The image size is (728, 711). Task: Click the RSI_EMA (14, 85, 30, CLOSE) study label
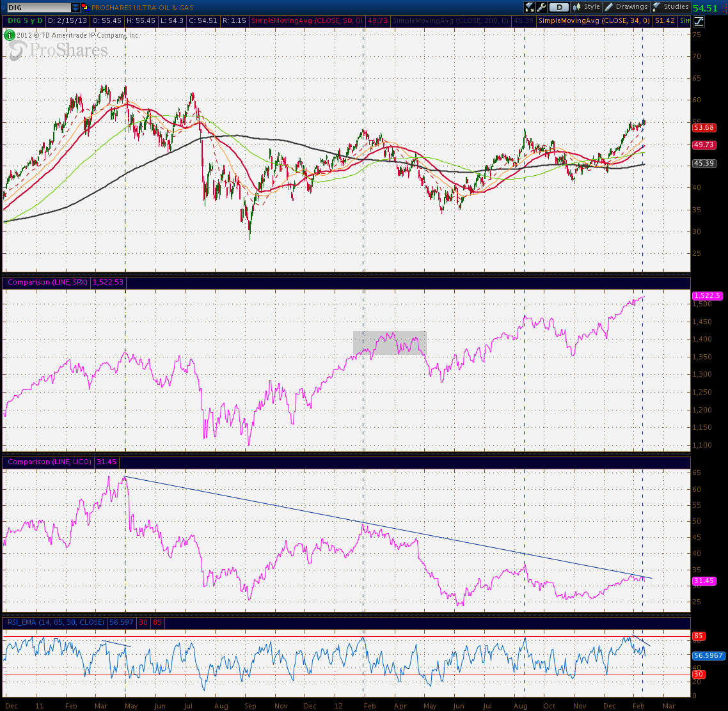point(56,622)
